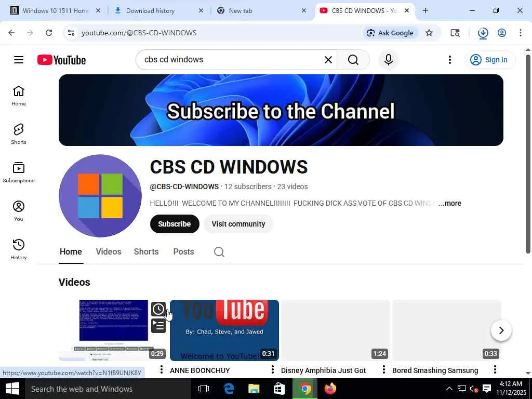Image resolution: width=532 pixels, height=399 pixels.
Task: Click browser back arrow
Action: click(11, 33)
